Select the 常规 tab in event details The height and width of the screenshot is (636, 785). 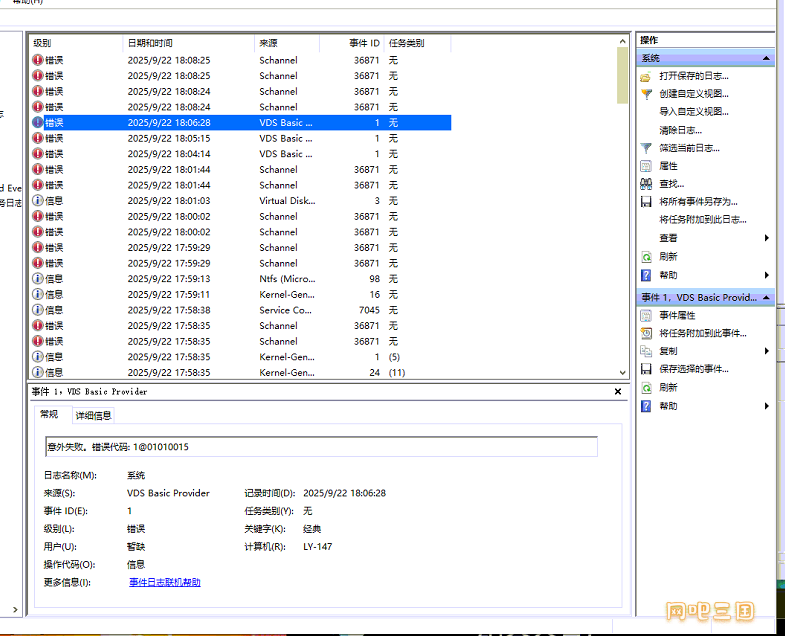pyautogui.click(x=49, y=415)
